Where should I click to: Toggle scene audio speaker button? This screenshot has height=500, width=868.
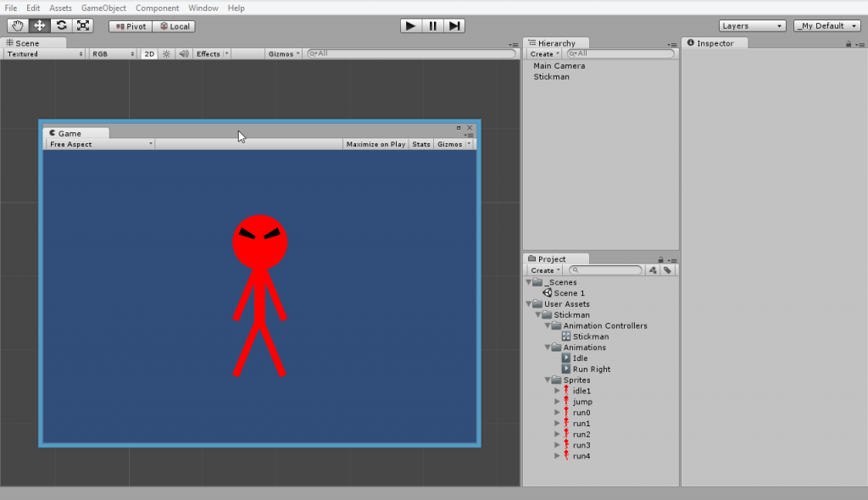(x=183, y=54)
